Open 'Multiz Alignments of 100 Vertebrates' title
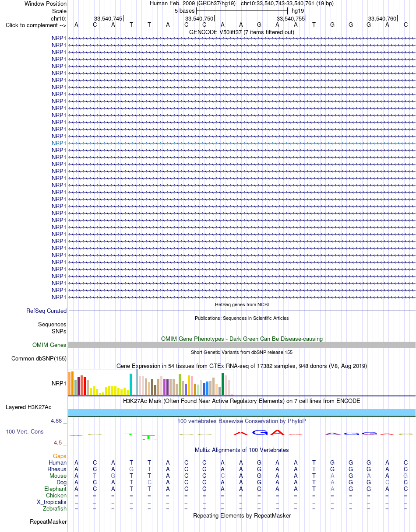This screenshot has height=532, width=416. (242, 450)
